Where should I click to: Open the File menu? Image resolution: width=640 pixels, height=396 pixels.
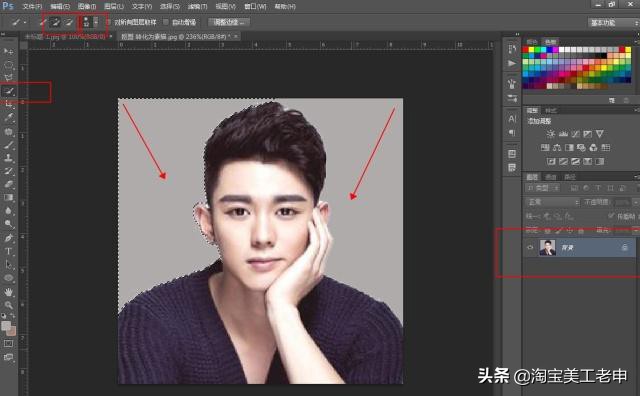click(32, 7)
